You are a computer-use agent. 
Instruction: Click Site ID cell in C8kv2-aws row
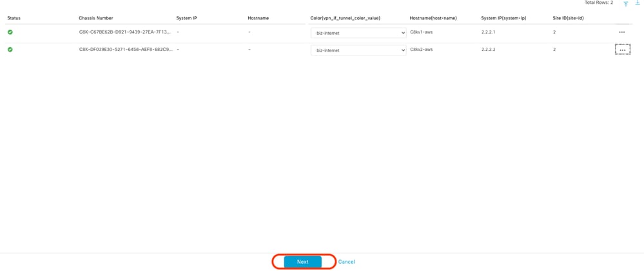554,49
